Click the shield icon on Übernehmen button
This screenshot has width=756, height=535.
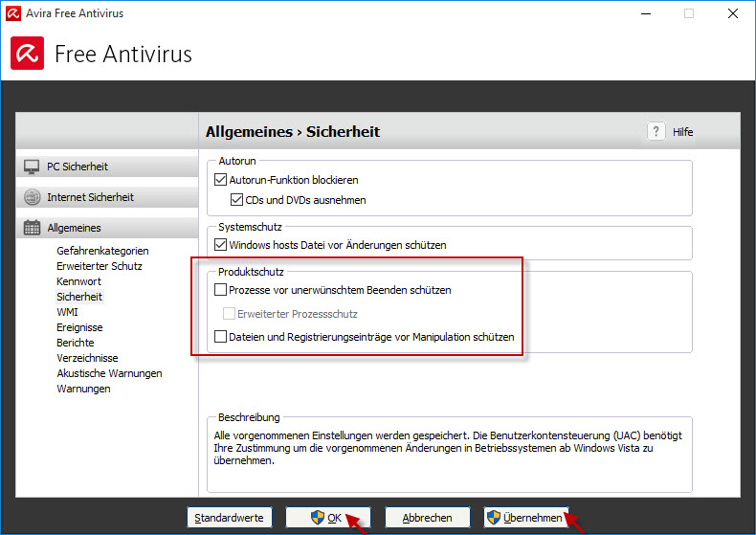pos(494,518)
